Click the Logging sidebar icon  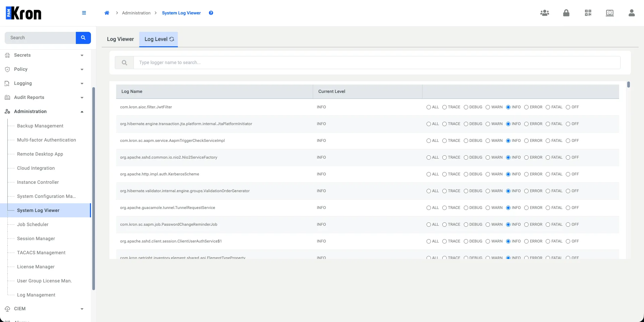pos(7,84)
